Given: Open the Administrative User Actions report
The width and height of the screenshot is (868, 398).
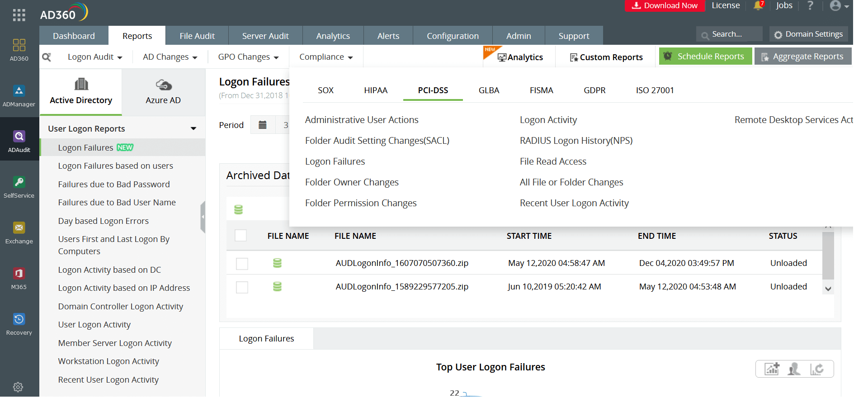Looking at the screenshot, I should pyautogui.click(x=362, y=120).
